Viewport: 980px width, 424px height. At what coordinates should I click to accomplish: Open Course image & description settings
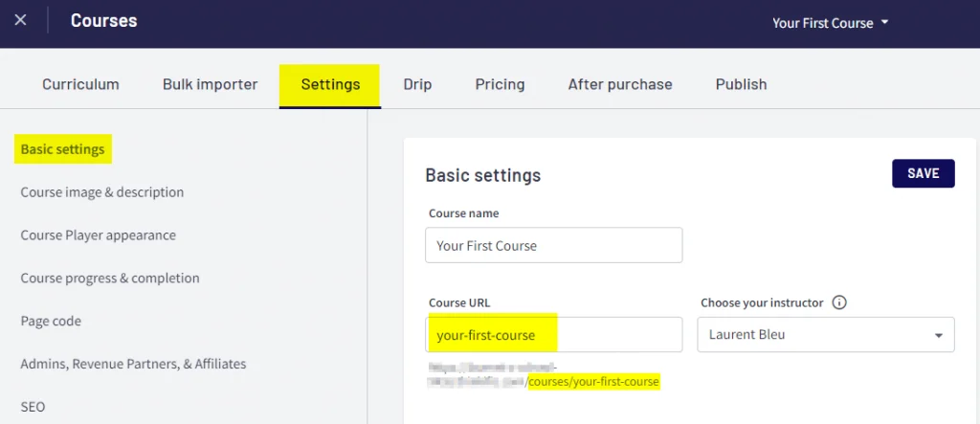click(102, 192)
